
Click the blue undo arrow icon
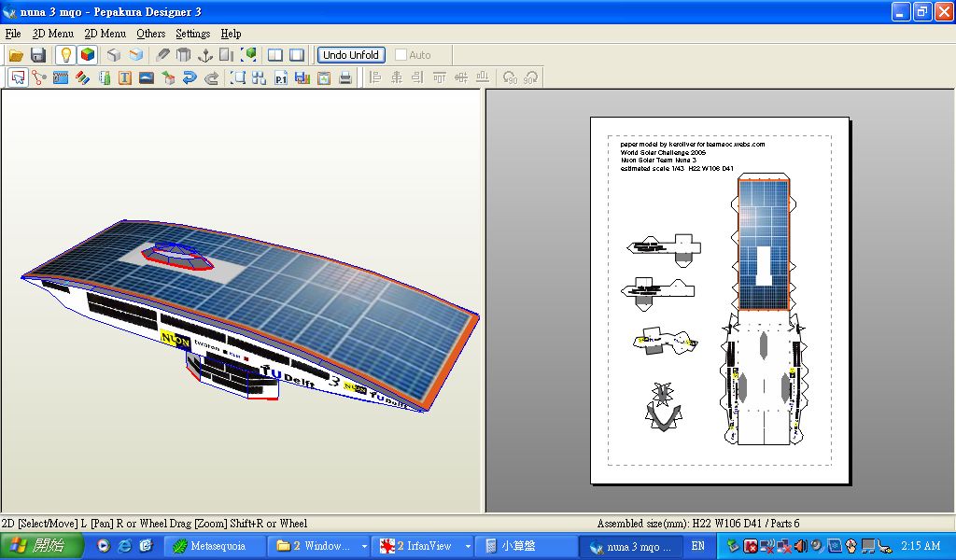(190, 78)
